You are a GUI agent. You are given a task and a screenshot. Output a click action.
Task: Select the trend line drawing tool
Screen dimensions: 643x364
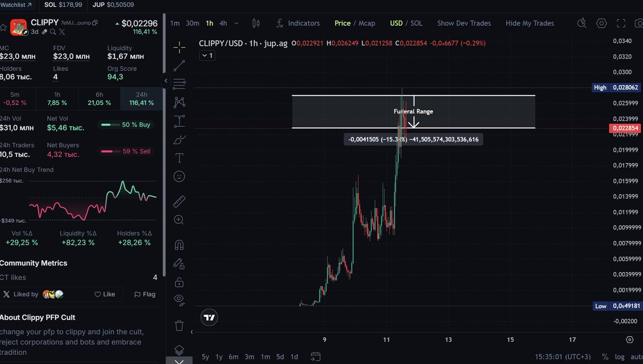pyautogui.click(x=180, y=65)
